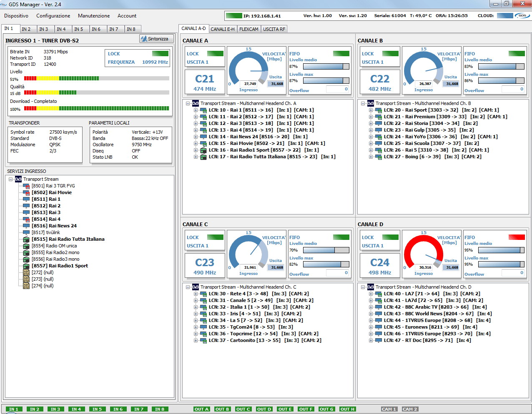The height and width of the screenshot is (414, 532).
Task: Expand the LCN 30 Rete 4 node
Action: (196, 294)
